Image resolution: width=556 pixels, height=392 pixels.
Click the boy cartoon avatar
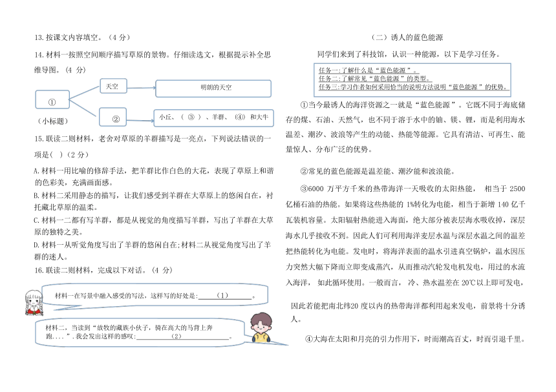pyautogui.click(x=261, y=328)
